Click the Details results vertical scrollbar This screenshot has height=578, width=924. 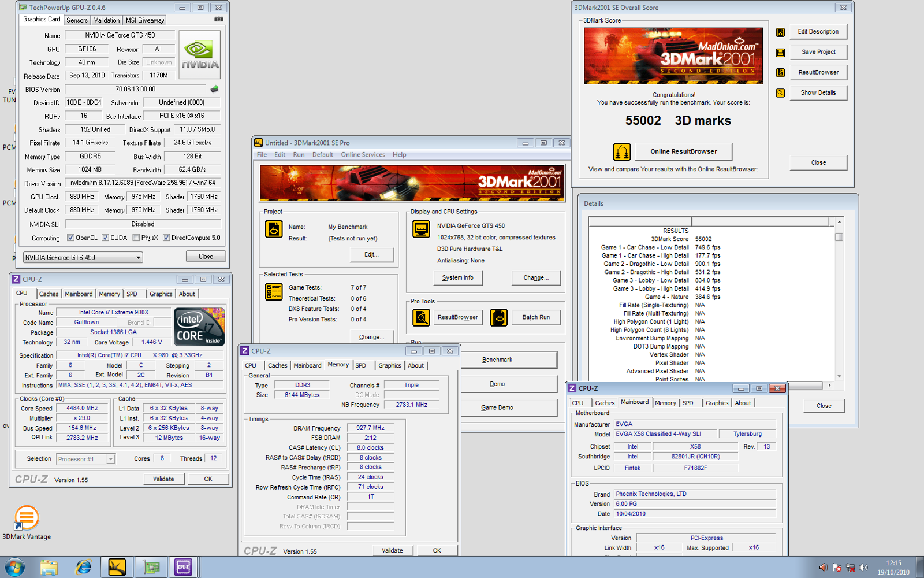pos(839,298)
